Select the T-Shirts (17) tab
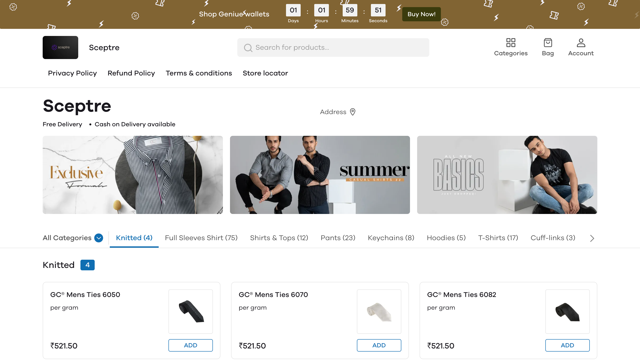Viewport: 640px width, 364px height. point(498,238)
